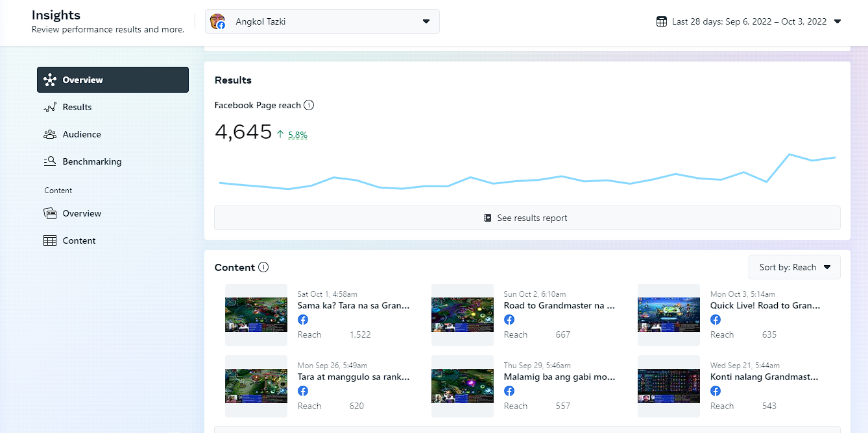Click the reach value 557
The height and width of the screenshot is (433, 868).
pyautogui.click(x=563, y=406)
